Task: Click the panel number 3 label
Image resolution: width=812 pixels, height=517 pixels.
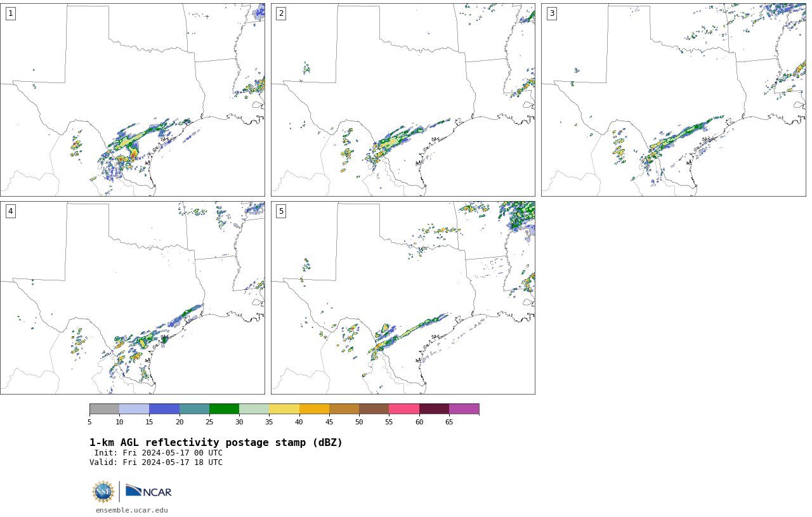Action: (x=551, y=13)
